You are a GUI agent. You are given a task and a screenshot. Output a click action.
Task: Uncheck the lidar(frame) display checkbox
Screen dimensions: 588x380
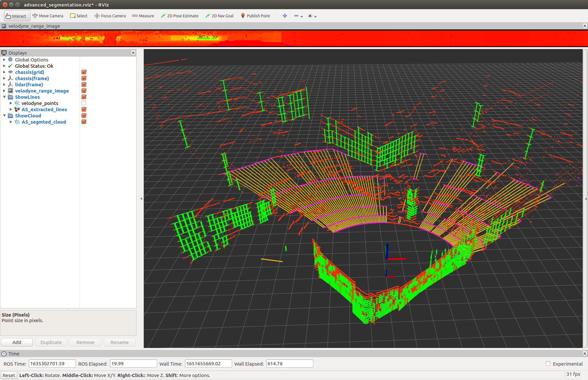click(84, 84)
